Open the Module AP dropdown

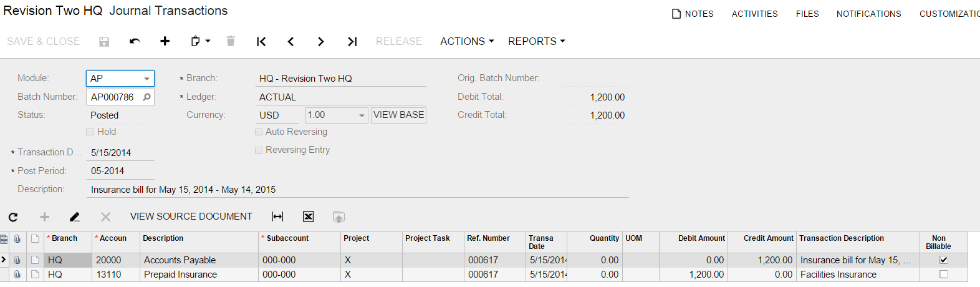tap(147, 79)
